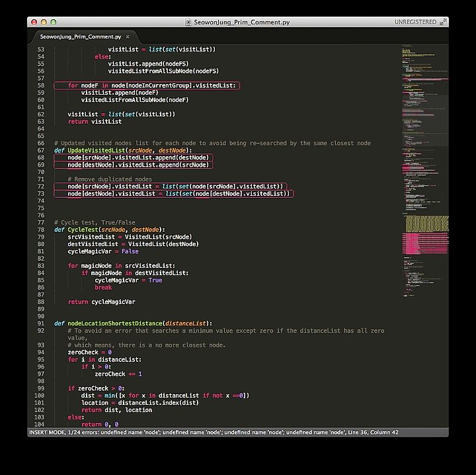Click '# Cycle test, True/False' comment
This screenshot has height=475, width=476.
coord(95,222)
